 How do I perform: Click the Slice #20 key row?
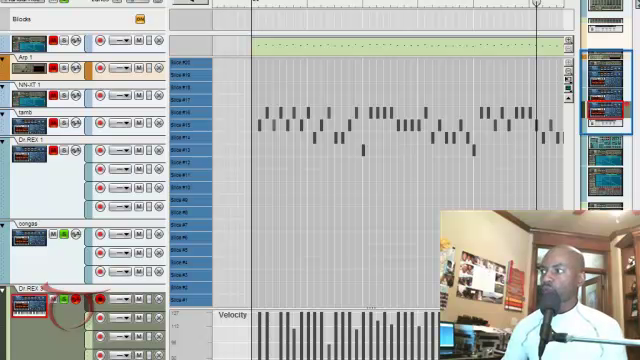click(x=191, y=62)
